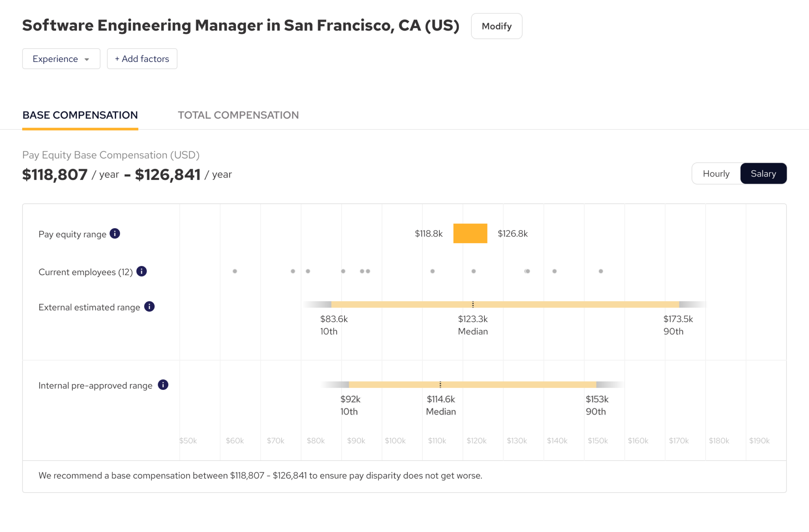Switch pay display to Hourly

click(715, 173)
